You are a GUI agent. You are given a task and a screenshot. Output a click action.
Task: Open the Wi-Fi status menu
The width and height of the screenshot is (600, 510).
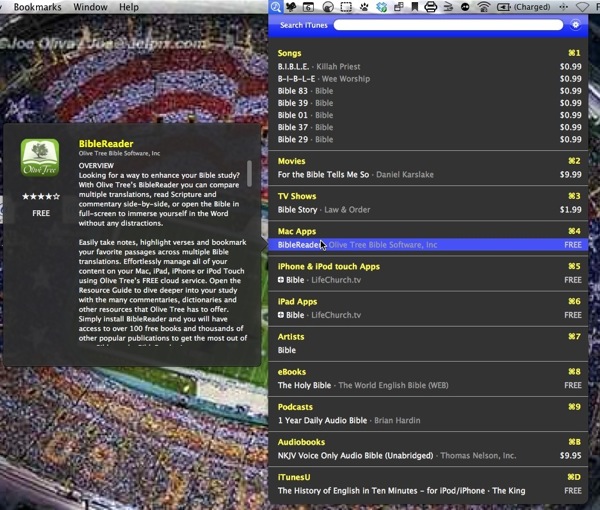484,7
